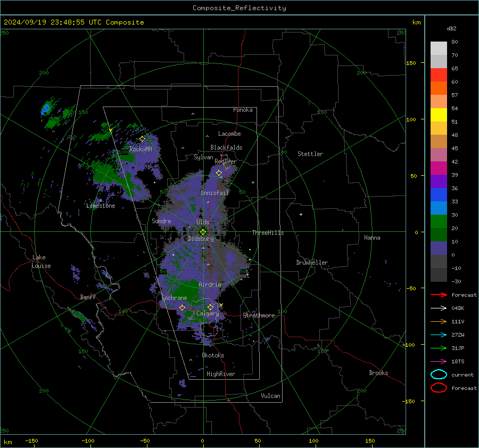Pick the yellow swatch between 54 and 51 dBZ
This screenshot has height=448, width=479.
(439, 115)
